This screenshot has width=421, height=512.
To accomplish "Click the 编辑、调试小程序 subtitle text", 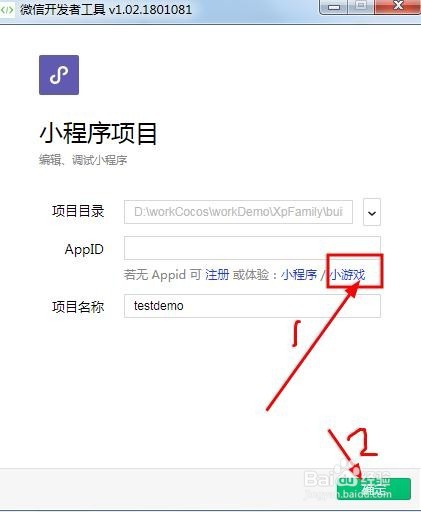I will pos(83,160).
